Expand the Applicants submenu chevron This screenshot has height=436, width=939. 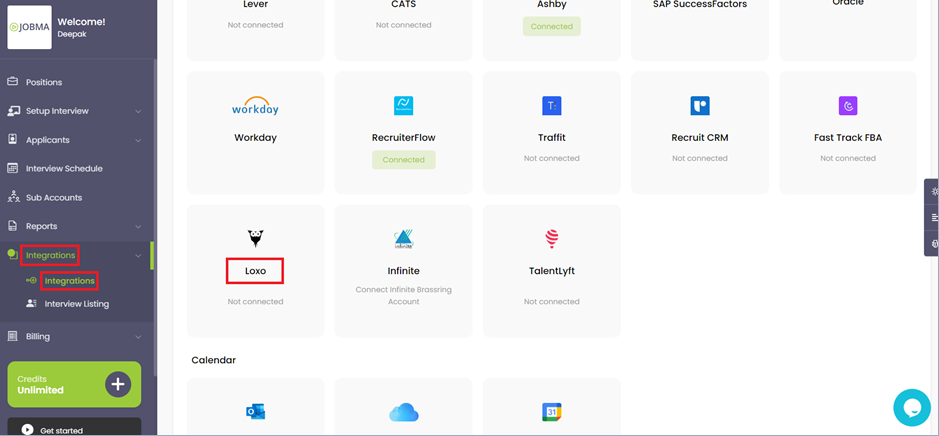[x=138, y=140]
